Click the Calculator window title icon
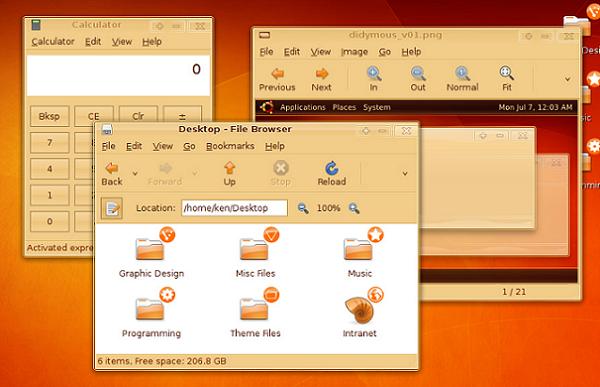 [36, 25]
